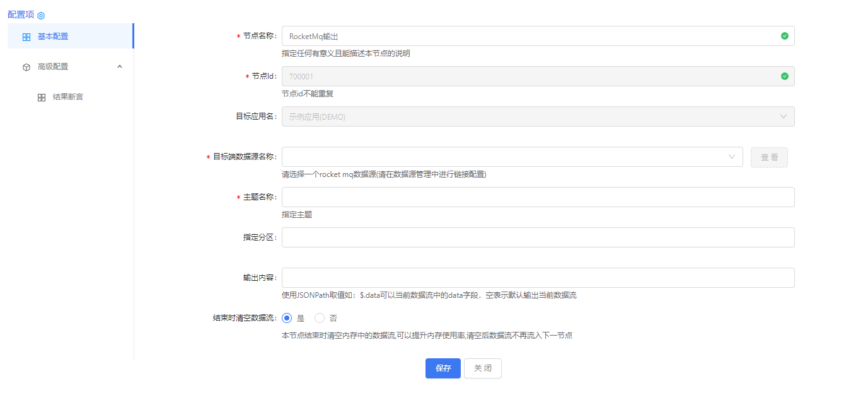The image size is (868, 403).
Task: Open the 目标端数据源名称 dropdown
Action: (x=511, y=157)
